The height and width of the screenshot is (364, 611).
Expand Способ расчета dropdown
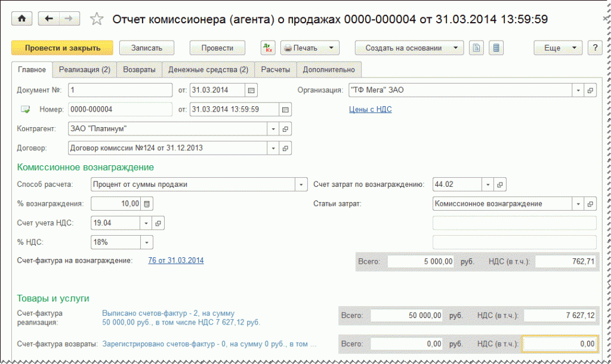coord(301,184)
